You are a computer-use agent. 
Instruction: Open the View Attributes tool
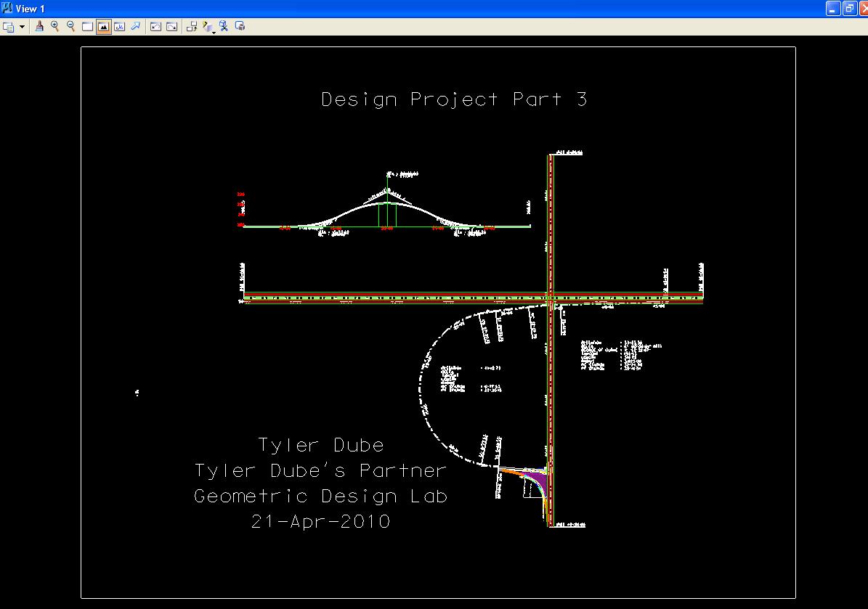click(9, 27)
